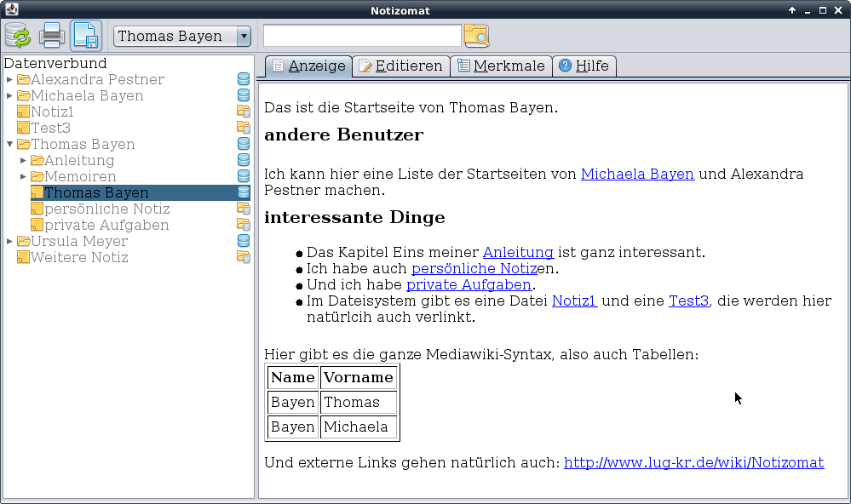Click the save note toolbar icon

(85, 36)
